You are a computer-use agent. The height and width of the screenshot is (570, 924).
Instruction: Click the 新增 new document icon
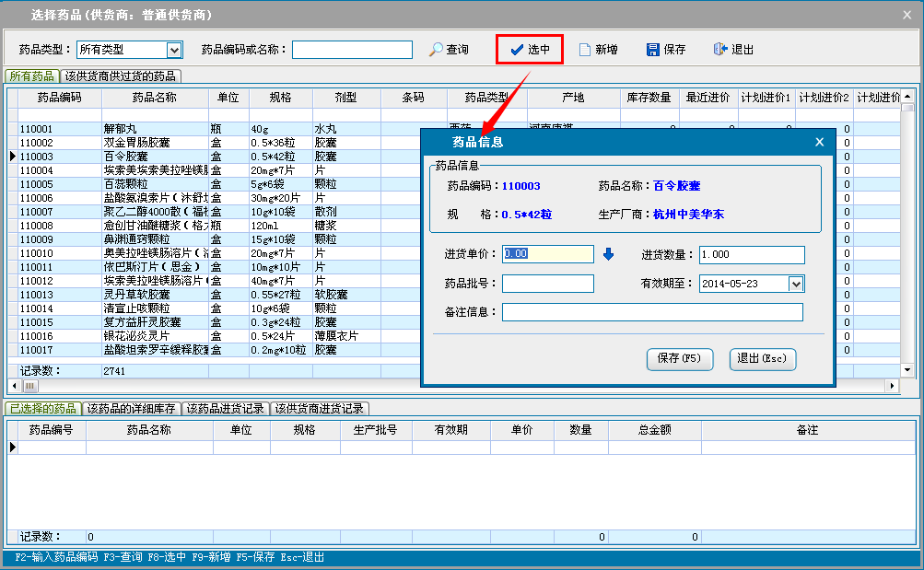585,50
